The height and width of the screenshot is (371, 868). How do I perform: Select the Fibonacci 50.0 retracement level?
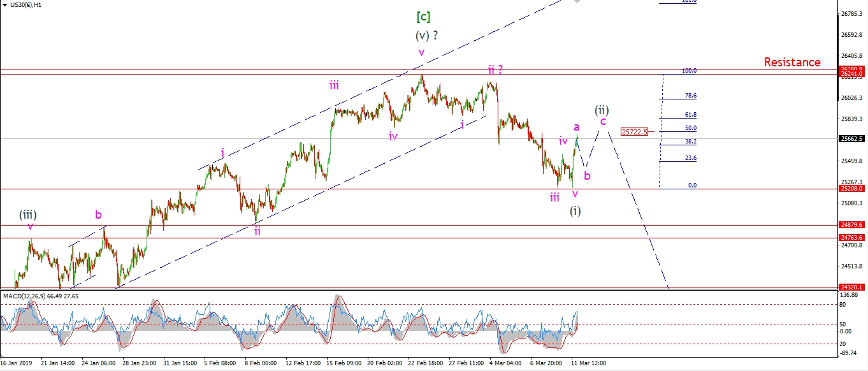[690, 128]
